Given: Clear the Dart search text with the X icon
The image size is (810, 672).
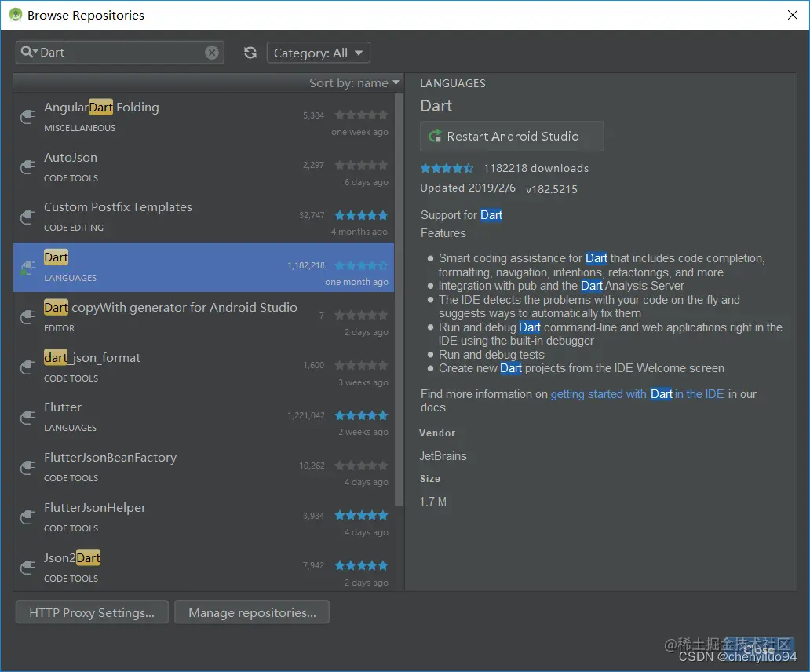Looking at the screenshot, I should pyautogui.click(x=212, y=52).
